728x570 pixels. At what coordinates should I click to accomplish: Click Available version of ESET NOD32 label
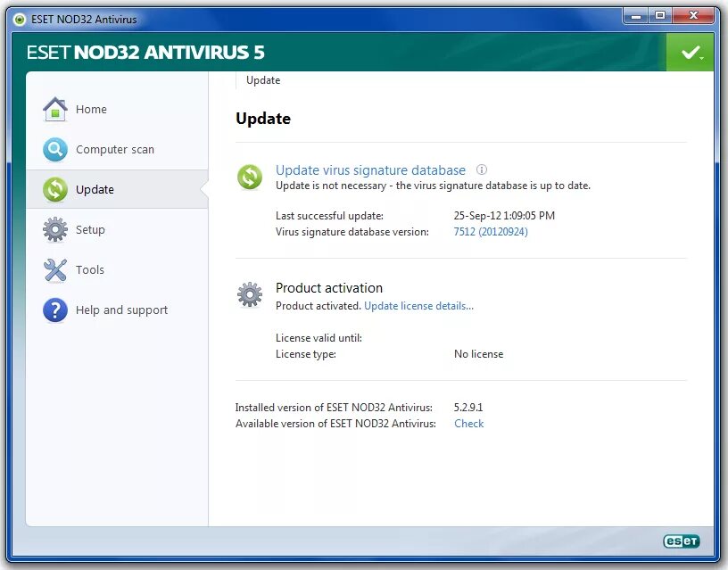(335, 424)
